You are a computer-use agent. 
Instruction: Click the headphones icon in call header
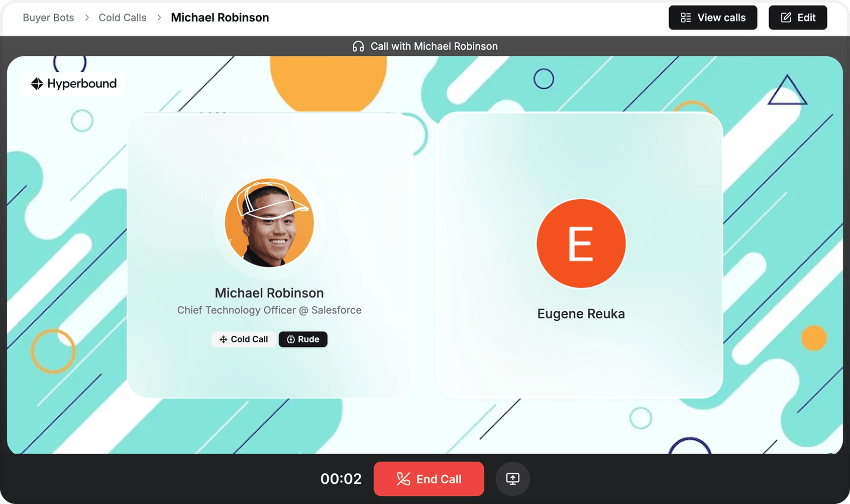pos(358,46)
